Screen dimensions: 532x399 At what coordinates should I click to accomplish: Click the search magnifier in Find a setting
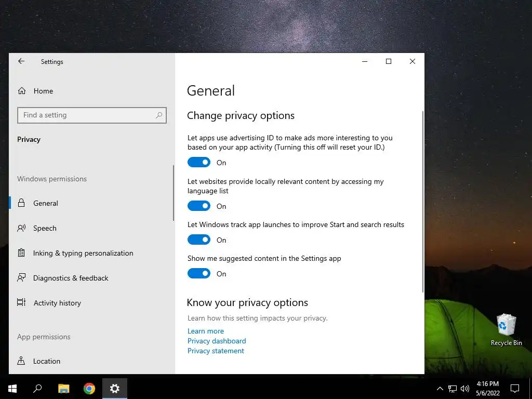[x=159, y=115]
